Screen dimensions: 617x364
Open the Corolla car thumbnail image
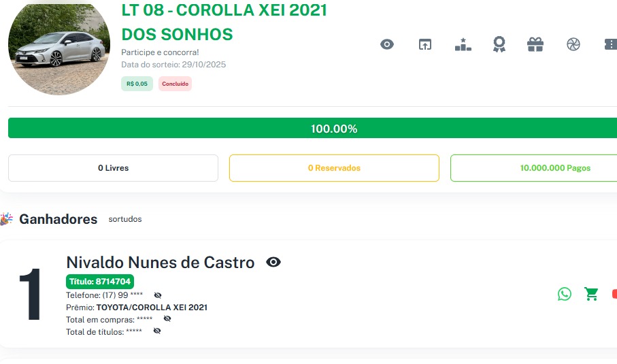[59, 49]
